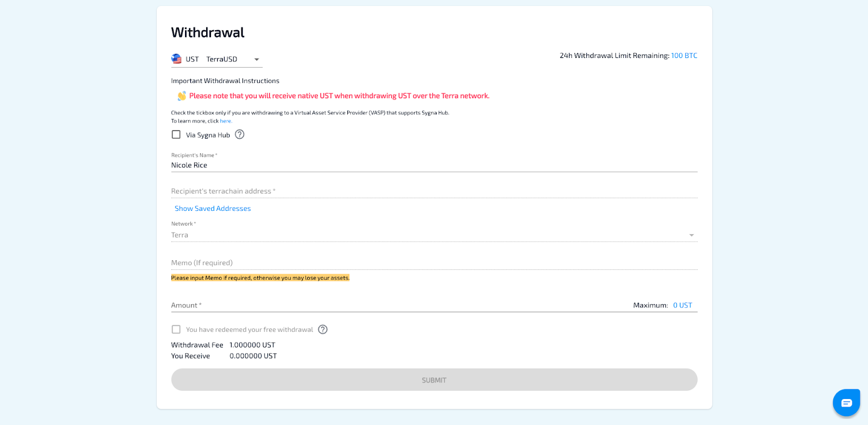
Task: Click the waving hand notice icon
Action: (x=181, y=96)
